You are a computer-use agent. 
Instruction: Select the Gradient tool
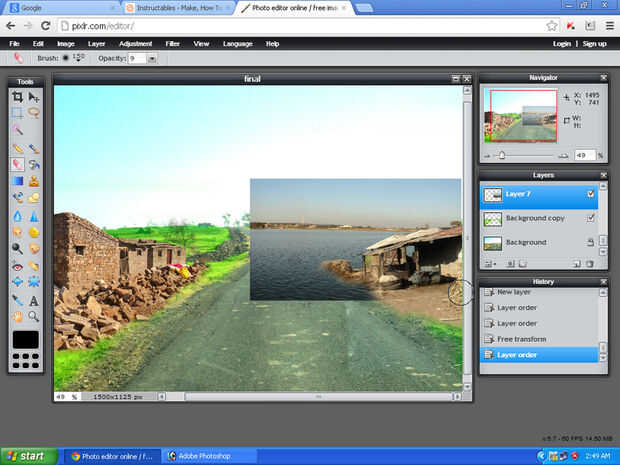point(17,181)
